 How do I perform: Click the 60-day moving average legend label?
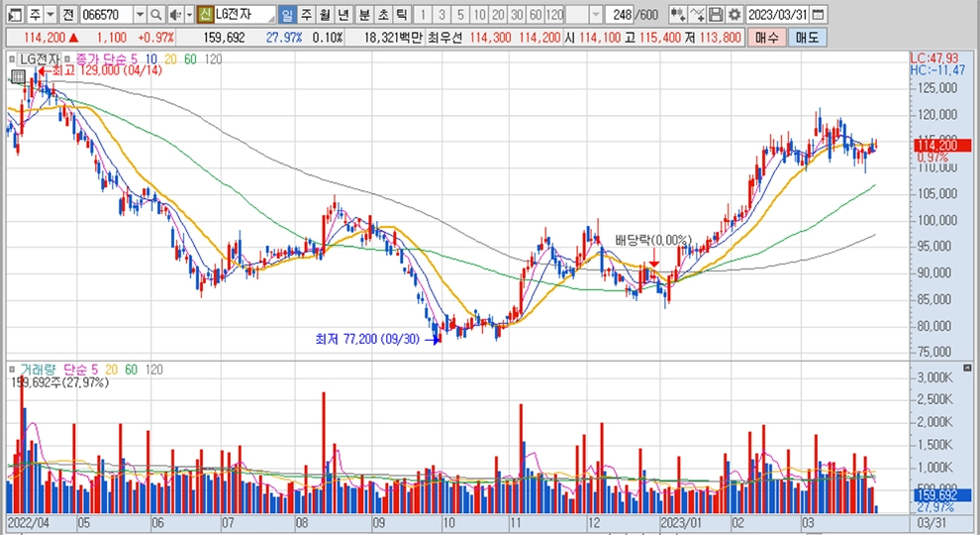[191, 59]
